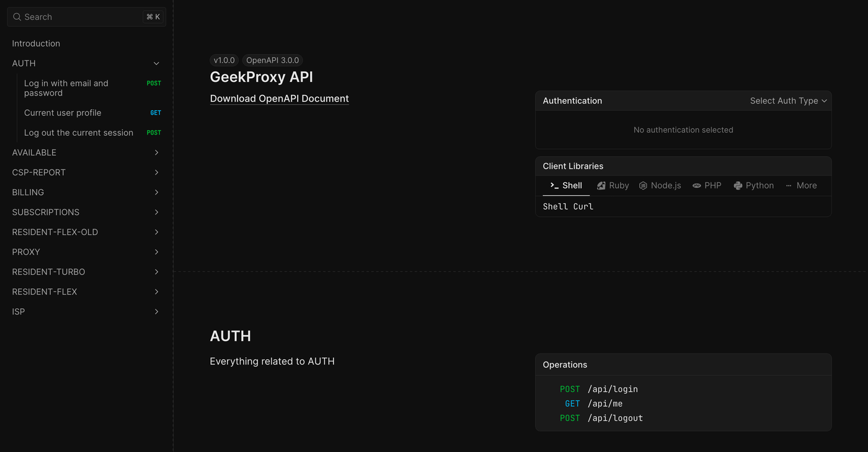Click the Shell Curl text

coord(568,206)
